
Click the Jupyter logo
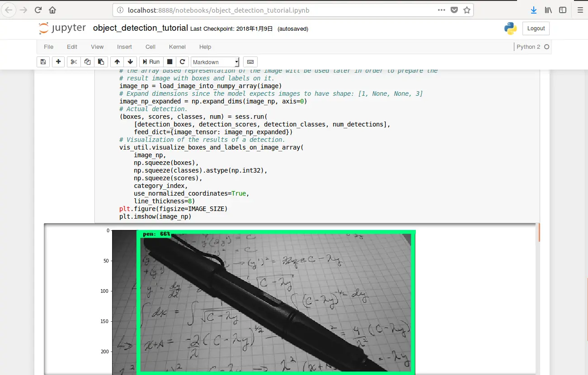(x=62, y=28)
